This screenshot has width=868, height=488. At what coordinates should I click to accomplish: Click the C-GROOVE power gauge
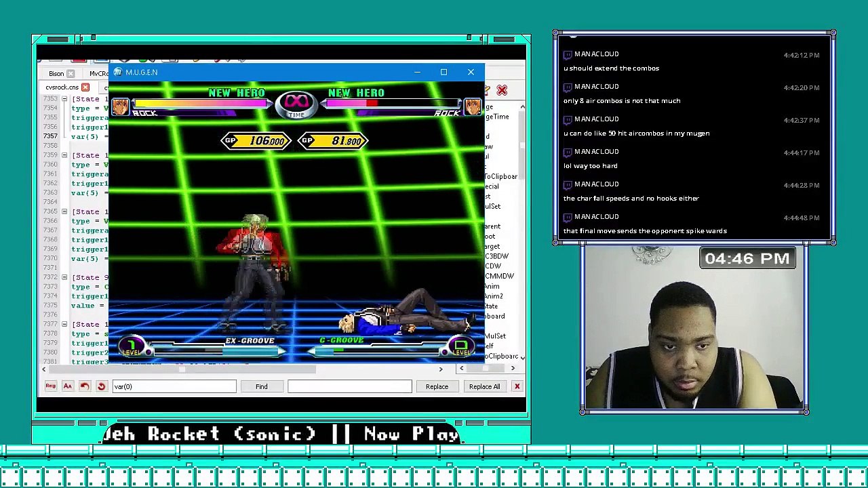tap(376, 350)
